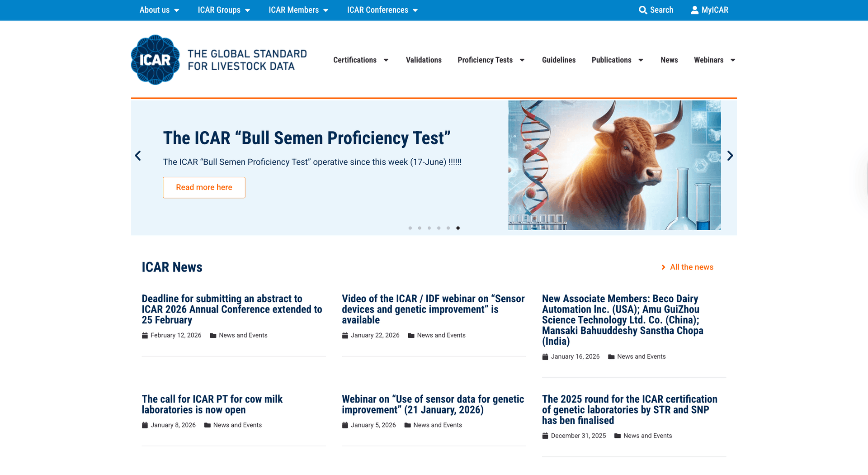
Task: Advance the carousel with the right arrow
Action: pyautogui.click(x=730, y=156)
